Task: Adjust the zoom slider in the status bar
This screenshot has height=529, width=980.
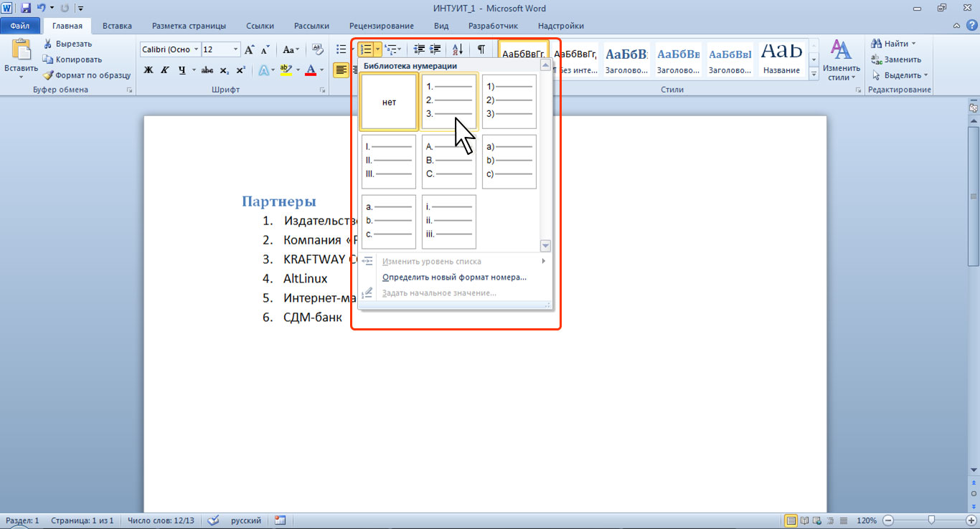Action: click(931, 520)
